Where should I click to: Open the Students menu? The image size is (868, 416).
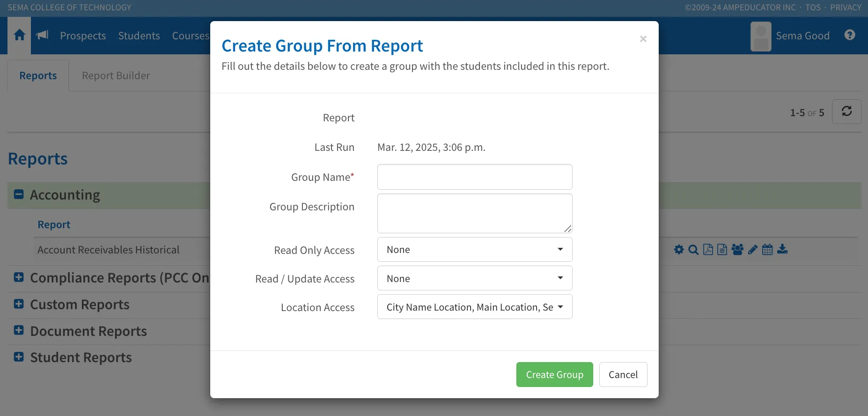139,36
